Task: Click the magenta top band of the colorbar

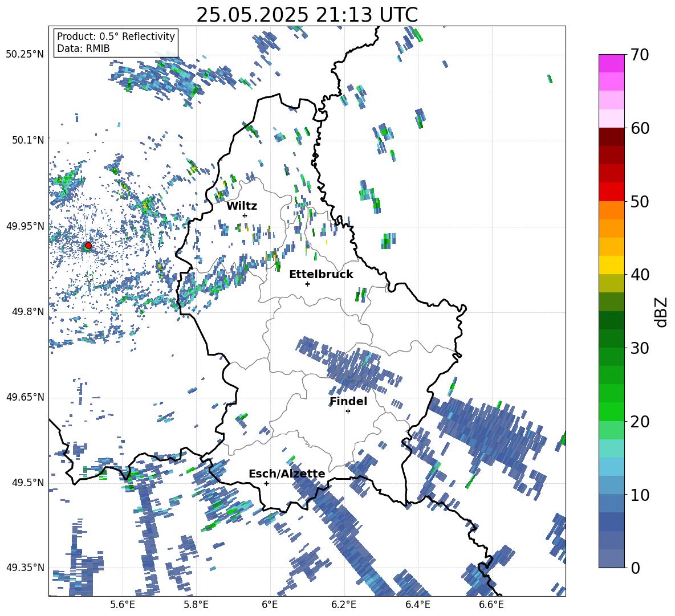Action: coord(611,63)
